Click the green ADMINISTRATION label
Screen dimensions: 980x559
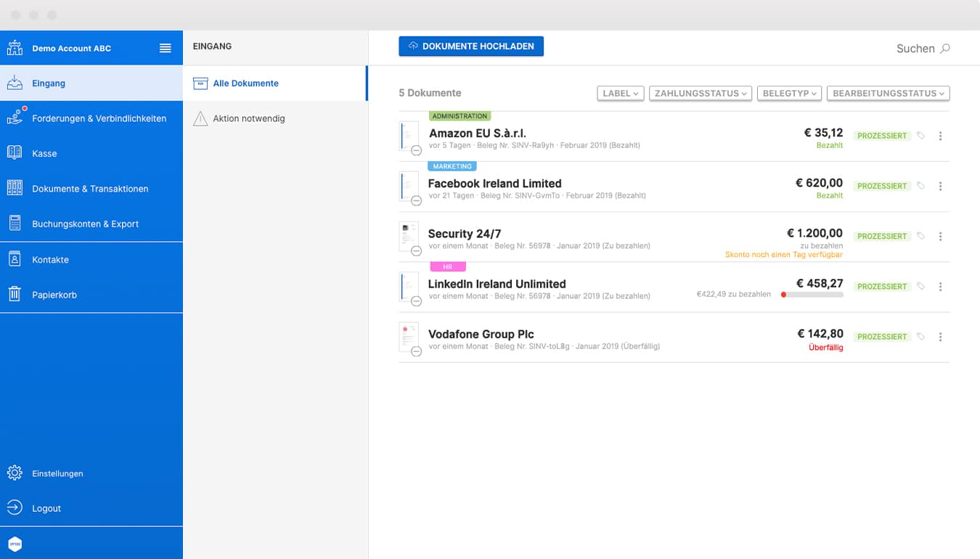click(x=460, y=116)
